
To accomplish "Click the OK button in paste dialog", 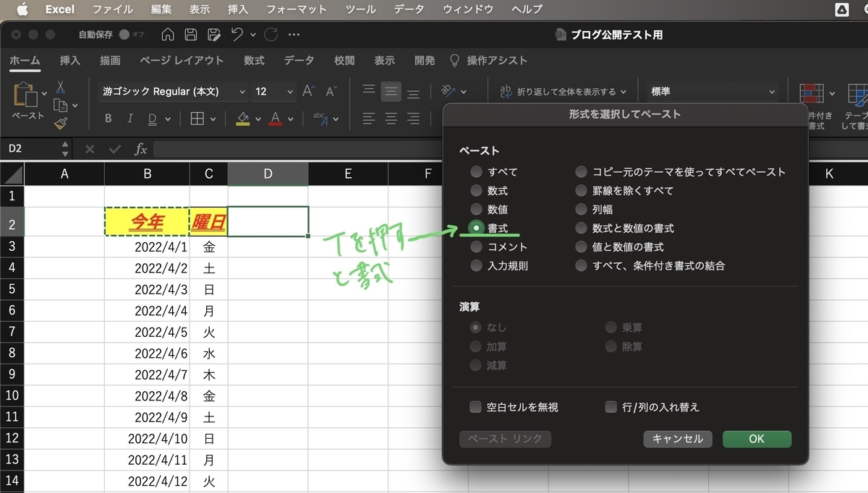I will pyautogui.click(x=757, y=439).
